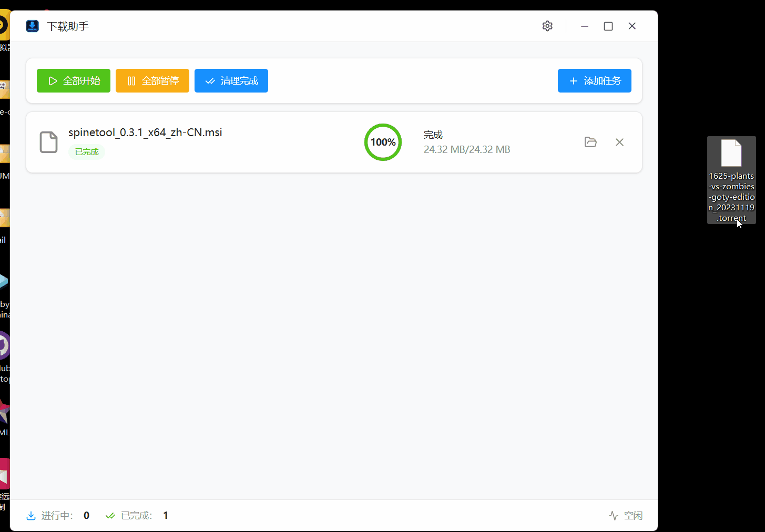Screen dimensions: 765x532
Task: Open the plants-vs-zombies torrent file on desktop
Action: pyautogui.click(x=731, y=158)
